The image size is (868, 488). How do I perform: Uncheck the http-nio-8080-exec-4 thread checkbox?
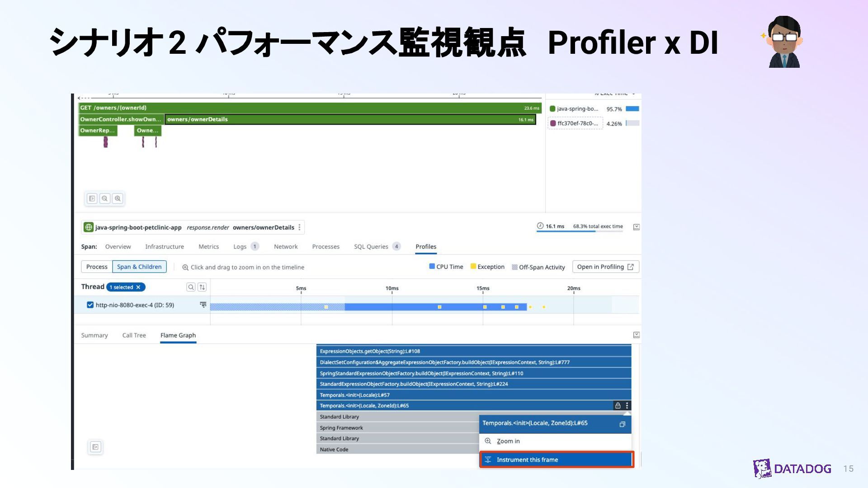click(90, 305)
